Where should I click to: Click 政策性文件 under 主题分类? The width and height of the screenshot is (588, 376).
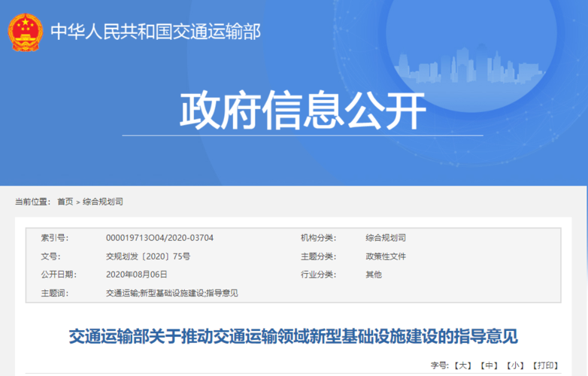pyautogui.click(x=386, y=256)
